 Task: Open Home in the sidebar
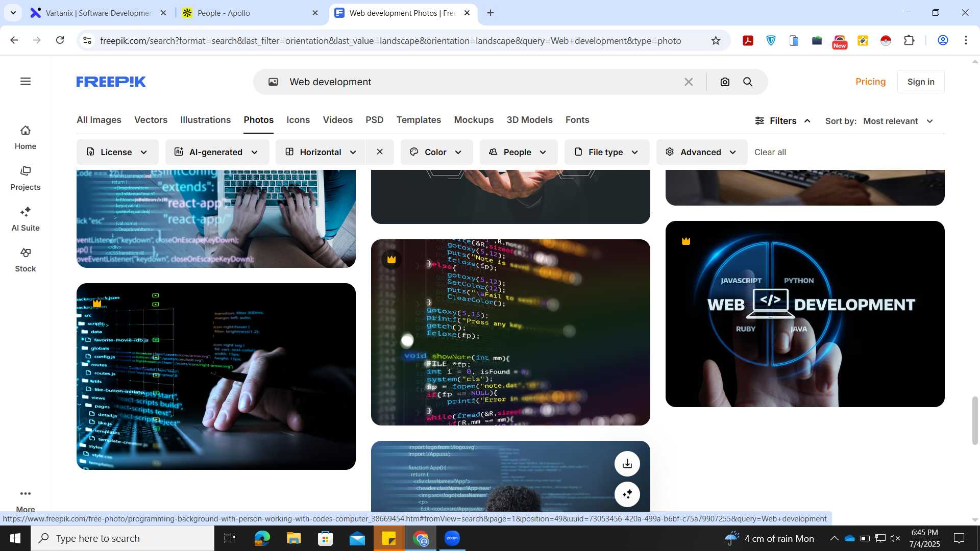pyautogui.click(x=26, y=138)
